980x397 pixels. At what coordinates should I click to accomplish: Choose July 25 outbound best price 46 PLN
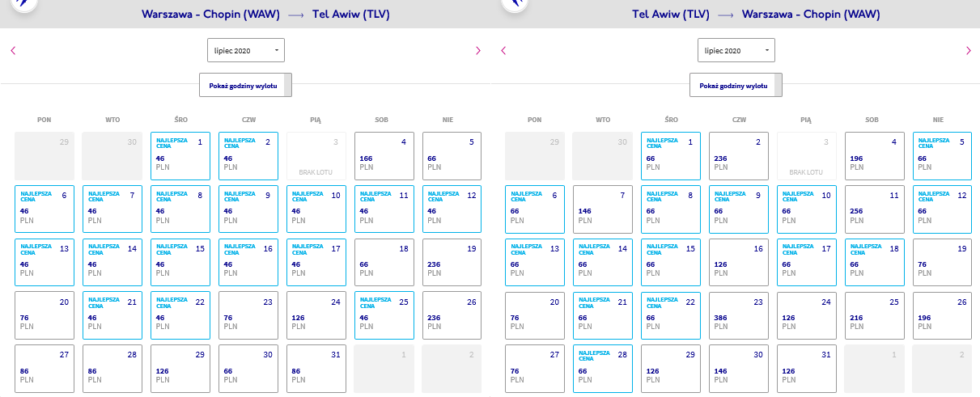(384, 315)
